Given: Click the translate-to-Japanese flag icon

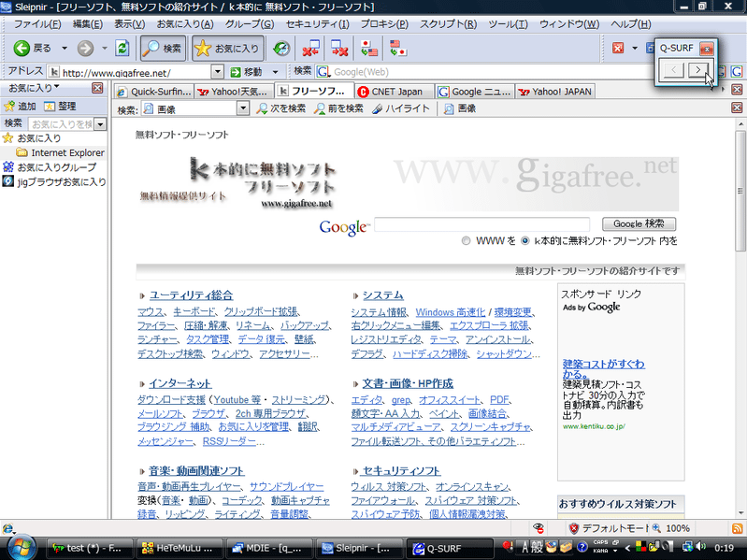Looking at the screenshot, I should [397, 48].
